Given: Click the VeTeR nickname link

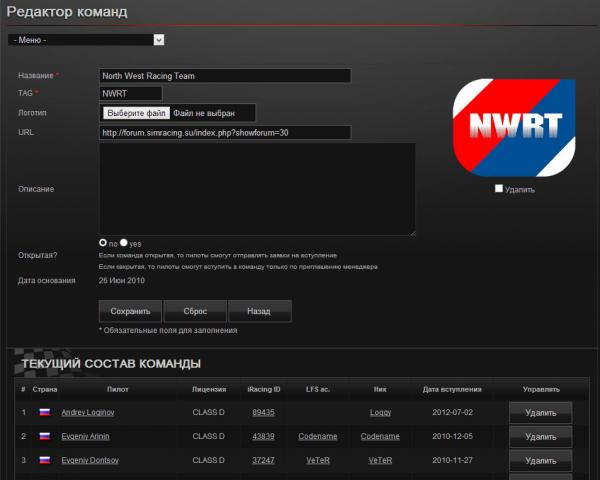Looking at the screenshot, I should [380, 461].
